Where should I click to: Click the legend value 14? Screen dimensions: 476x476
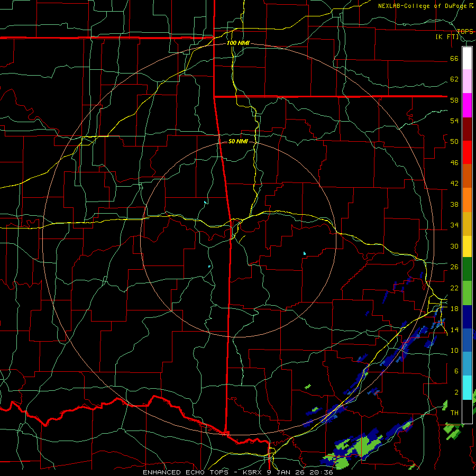(454, 329)
